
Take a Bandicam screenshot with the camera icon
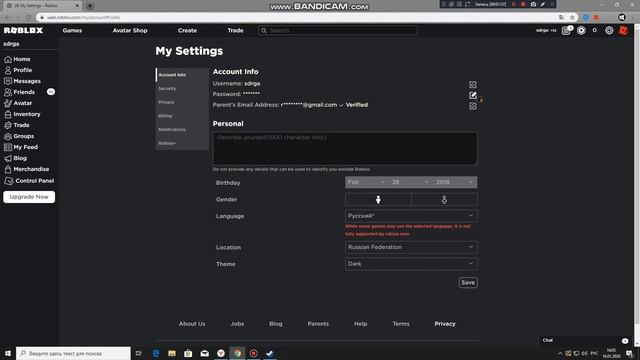533,4
